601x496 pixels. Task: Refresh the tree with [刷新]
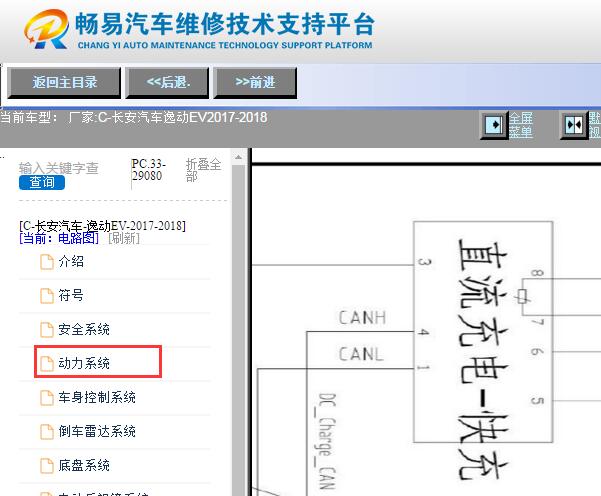tap(124, 238)
